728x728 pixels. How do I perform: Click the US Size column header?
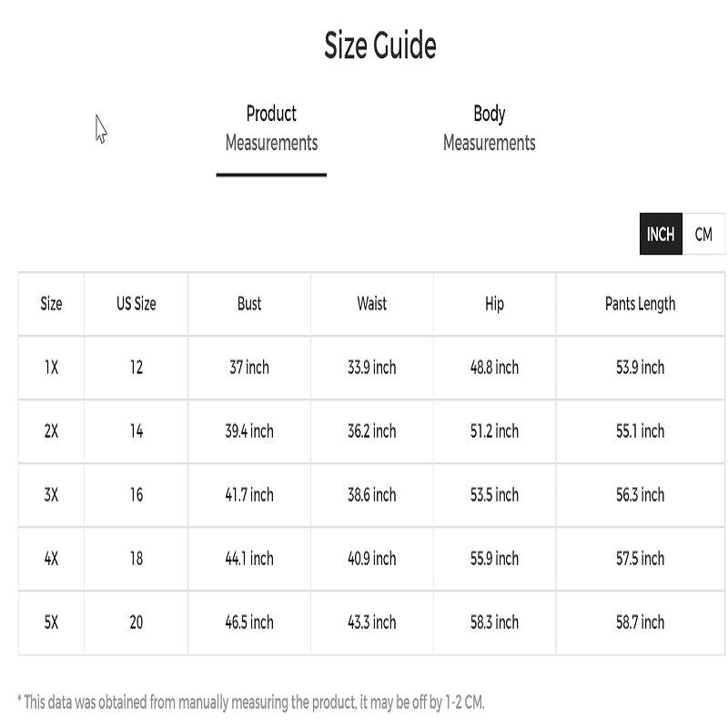coord(136,304)
